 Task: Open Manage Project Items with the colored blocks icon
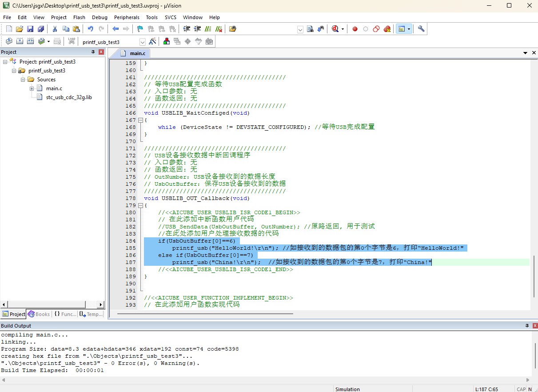[x=167, y=41]
